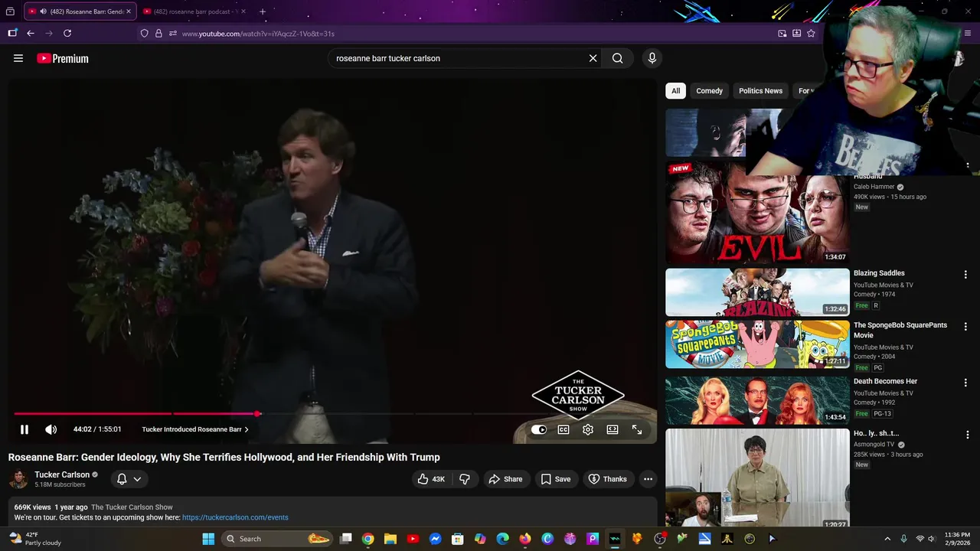The image size is (980, 551).
Task: Send a Thanks to the creator
Action: (607, 479)
